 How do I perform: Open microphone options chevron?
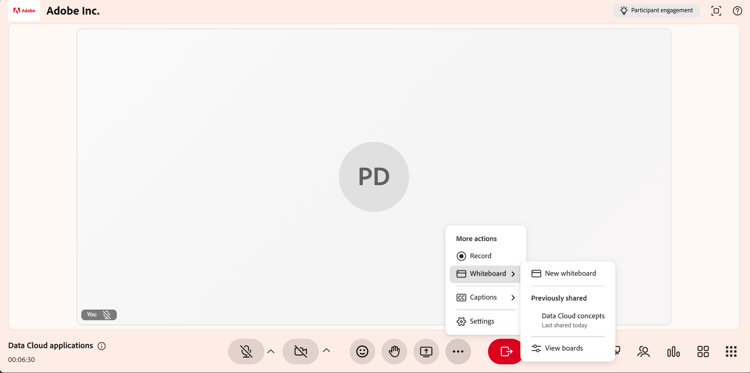click(271, 351)
